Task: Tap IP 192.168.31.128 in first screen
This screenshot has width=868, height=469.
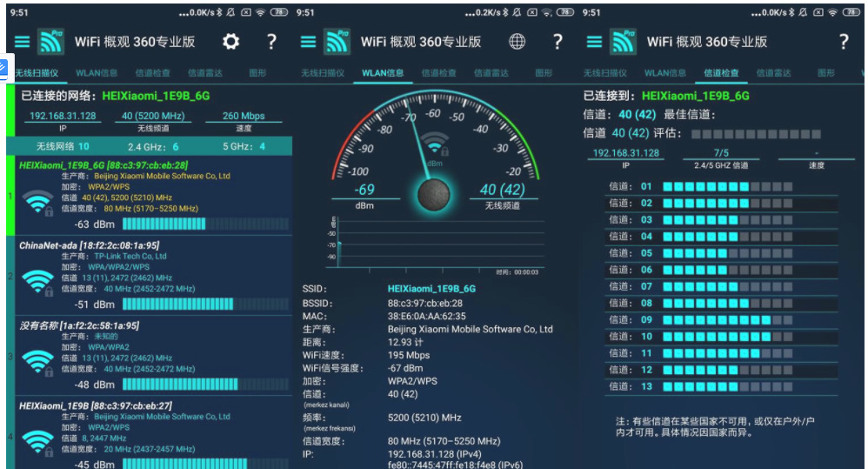Action: 63,116
